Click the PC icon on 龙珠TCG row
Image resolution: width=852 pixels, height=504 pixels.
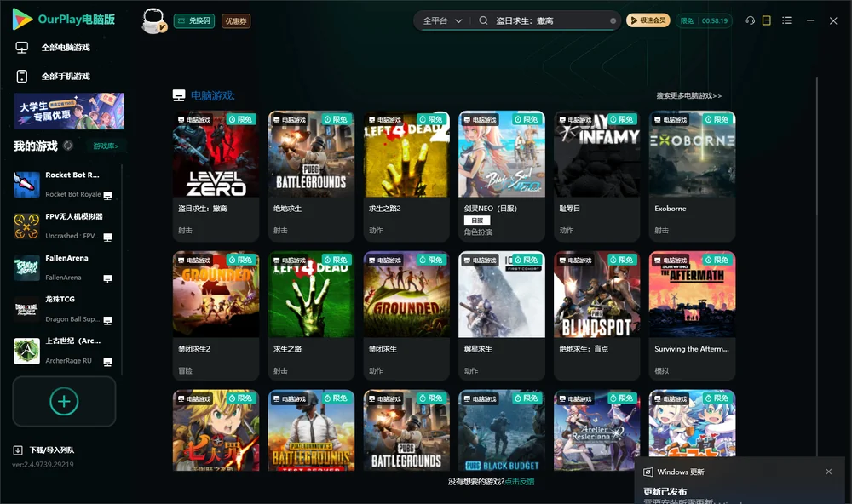coord(107,320)
